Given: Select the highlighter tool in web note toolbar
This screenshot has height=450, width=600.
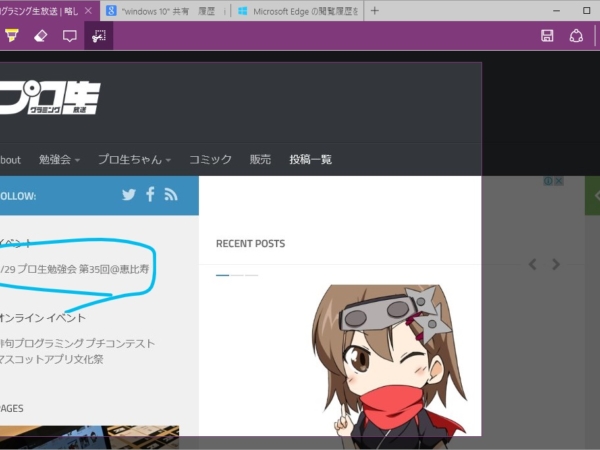Looking at the screenshot, I should click(x=11, y=36).
